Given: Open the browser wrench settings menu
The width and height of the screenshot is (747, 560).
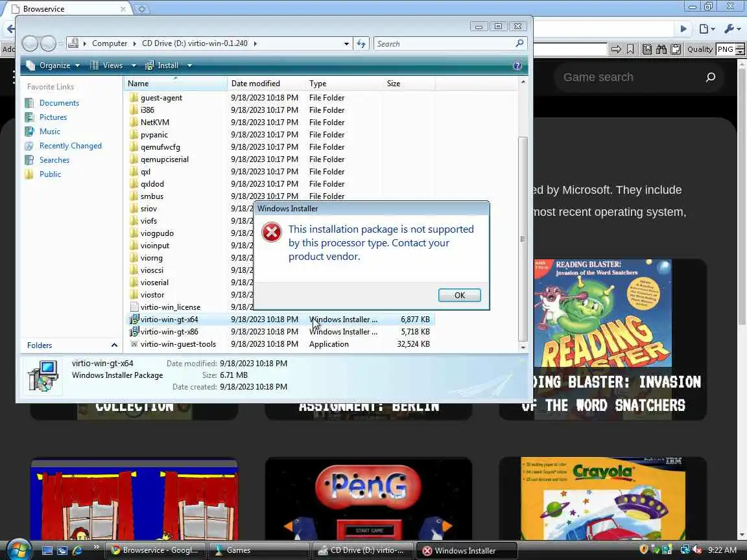Looking at the screenshot, I should pyautogui.click(x=731, y=29).
